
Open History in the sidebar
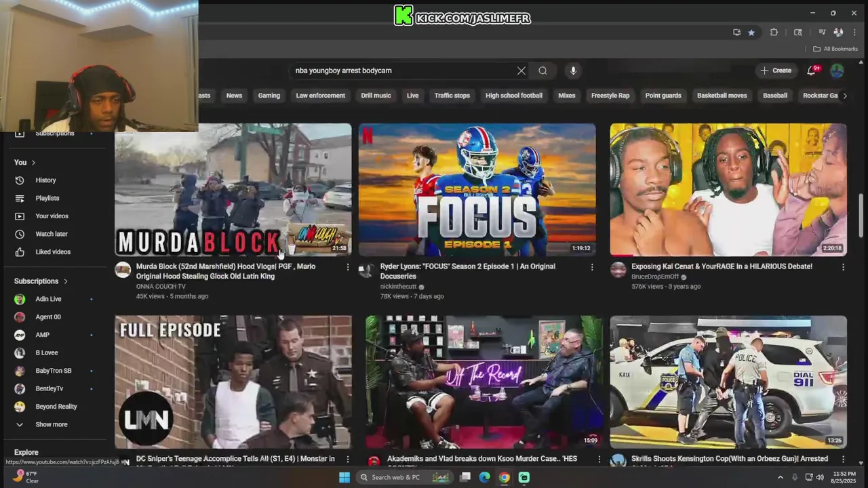click(45, 180)
